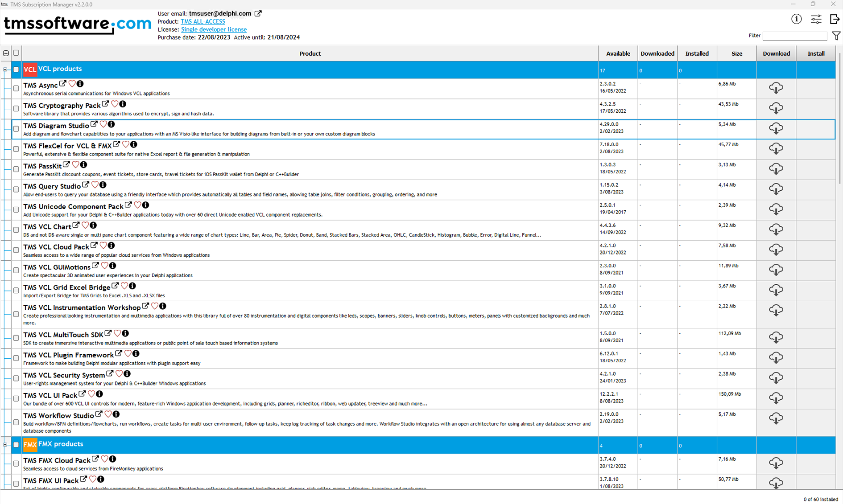Image resolution: width=843 pixels, height=504 pixels.
Task: Open TMS VCL GUIMotions external link icon
Action: [x=95, y=266]
